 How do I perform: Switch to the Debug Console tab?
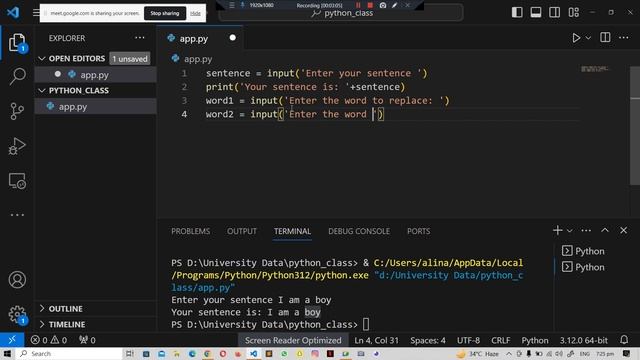(359, 231)
